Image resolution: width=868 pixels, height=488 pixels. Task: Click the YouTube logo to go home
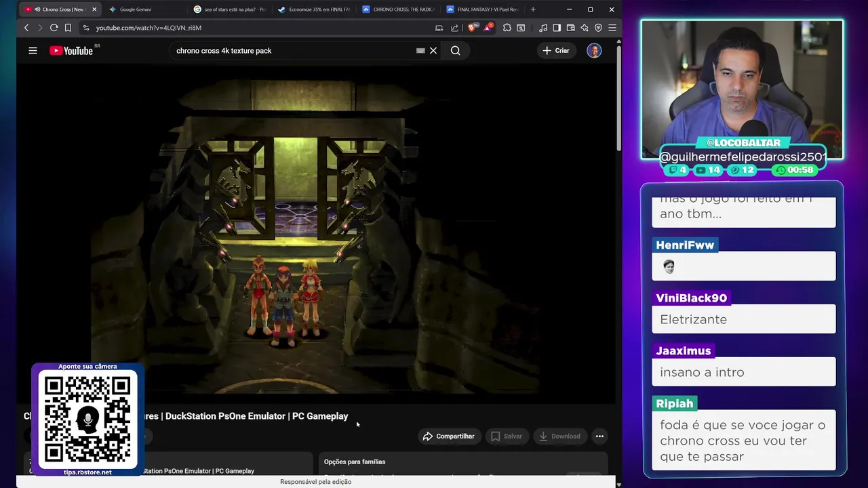click(x=71, y=51)
